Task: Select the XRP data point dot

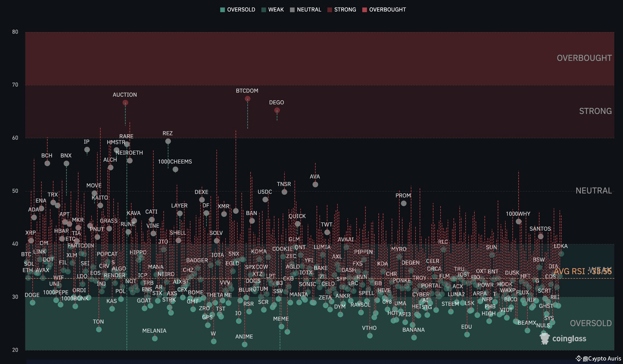Action: 31,240
